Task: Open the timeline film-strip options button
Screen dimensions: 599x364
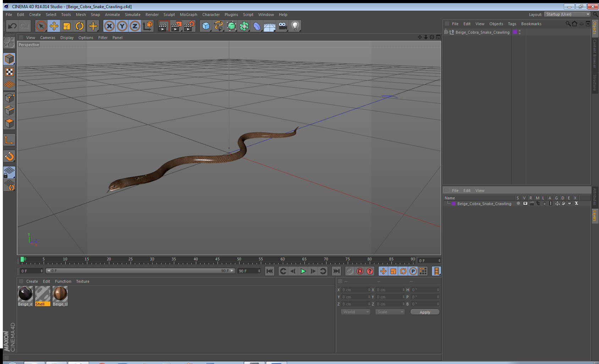Action: (436, 271)
